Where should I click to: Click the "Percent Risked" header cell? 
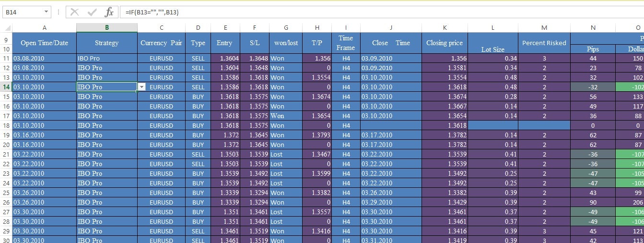(x=544, y=43)
